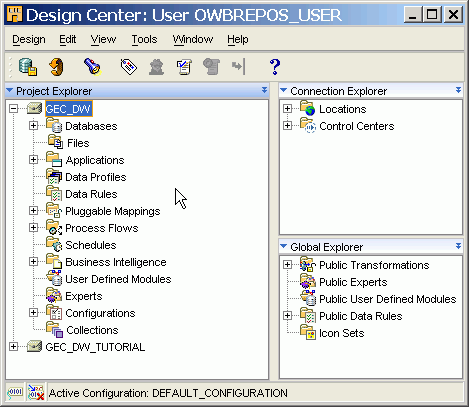469x407 pixels.
Task: Click the Schedules folder icon
Action: point(54,245)
